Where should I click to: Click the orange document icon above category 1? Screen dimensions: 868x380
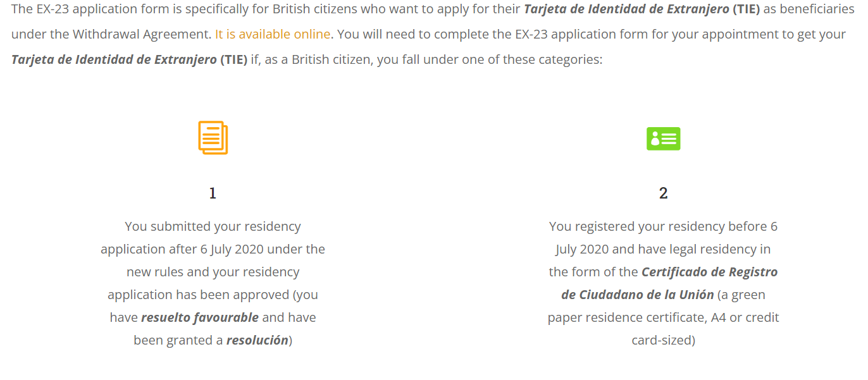pos(213,138)
